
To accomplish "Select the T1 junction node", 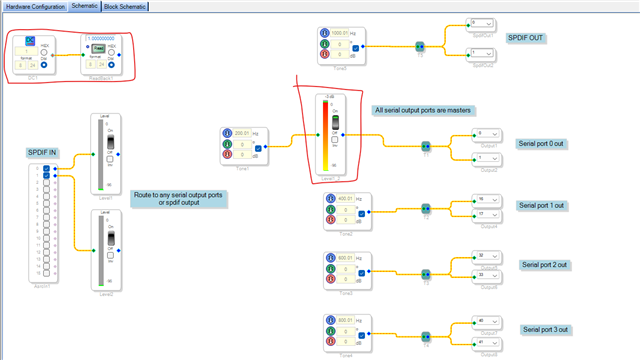I will click(426, 146).
